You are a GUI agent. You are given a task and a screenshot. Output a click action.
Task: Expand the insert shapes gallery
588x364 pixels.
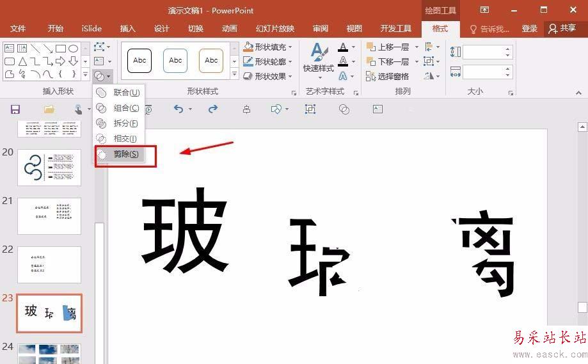86,74
